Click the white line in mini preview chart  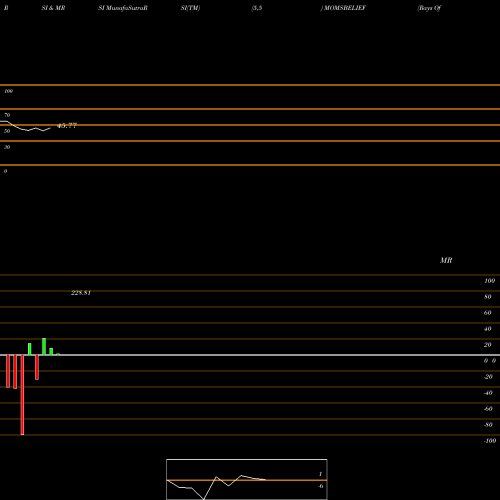pyautogui.click(x=216, y=487)
